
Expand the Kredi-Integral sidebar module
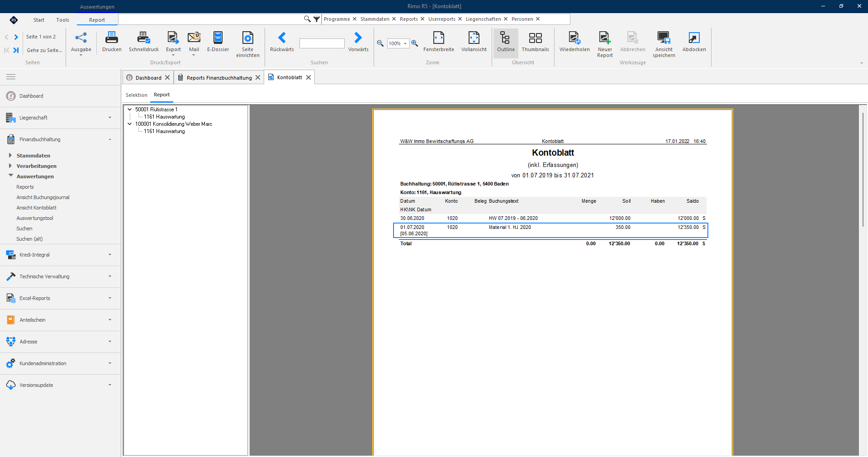[x=60, y=255]
